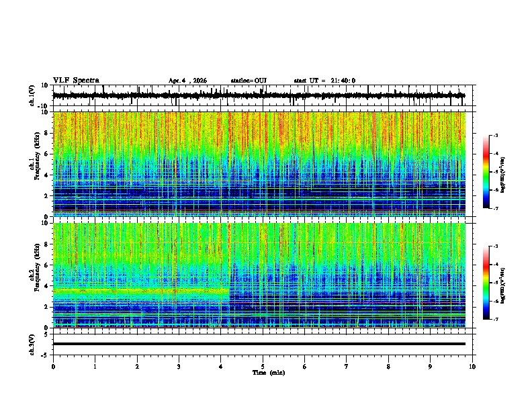
Task: Click time axis tick label "3"
Action: point(179,367)
